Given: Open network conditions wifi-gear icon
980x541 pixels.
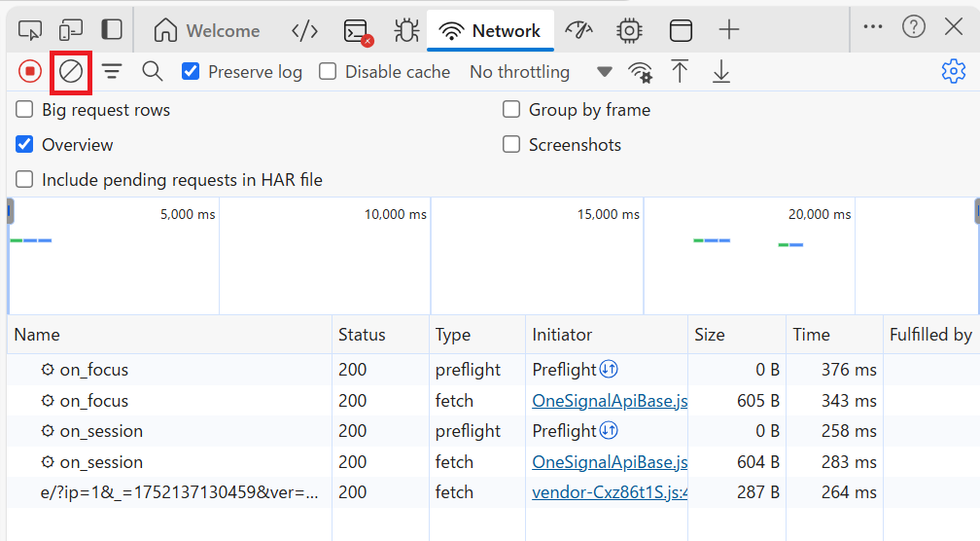Looking at the screenshot, I should [639, 72].
